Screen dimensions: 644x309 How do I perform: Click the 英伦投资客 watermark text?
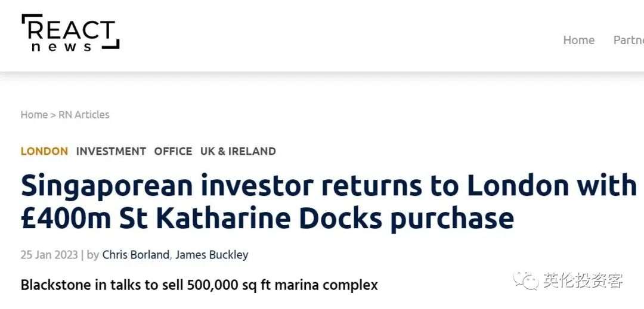(583, 280)
